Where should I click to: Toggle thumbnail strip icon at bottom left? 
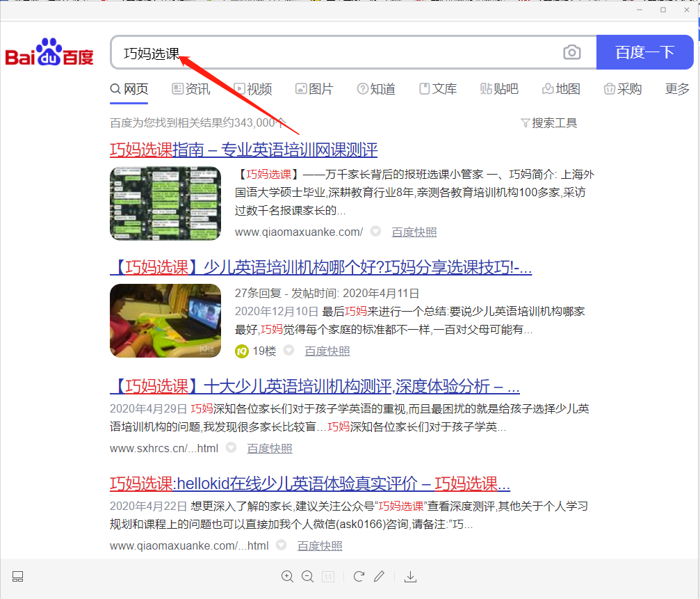point(17,577)
